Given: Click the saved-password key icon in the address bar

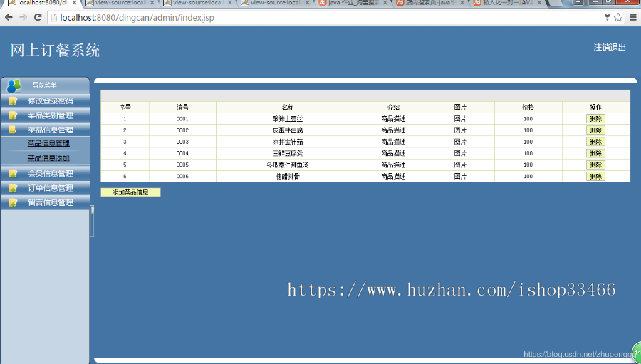Looking at the screenshot, I should (x=608, y=17).
